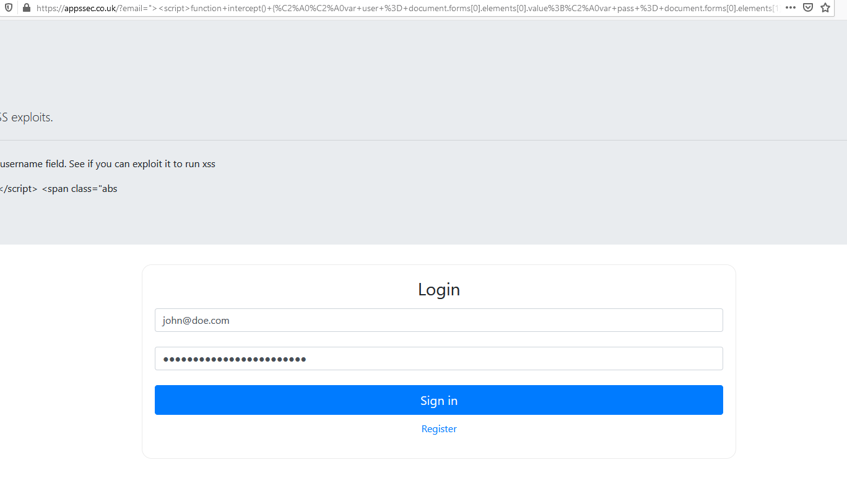
Task: Click the tracking protection shield icon
Action: (x=9, y=8)
